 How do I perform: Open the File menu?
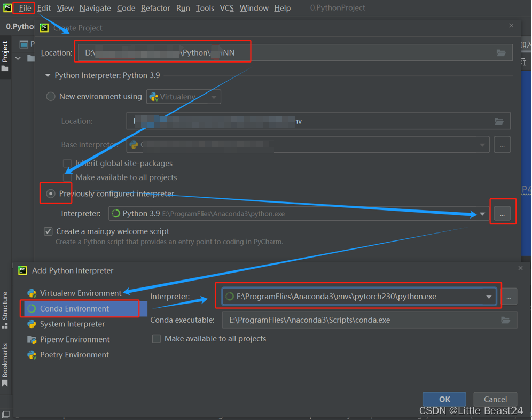[x=25, y=8]
